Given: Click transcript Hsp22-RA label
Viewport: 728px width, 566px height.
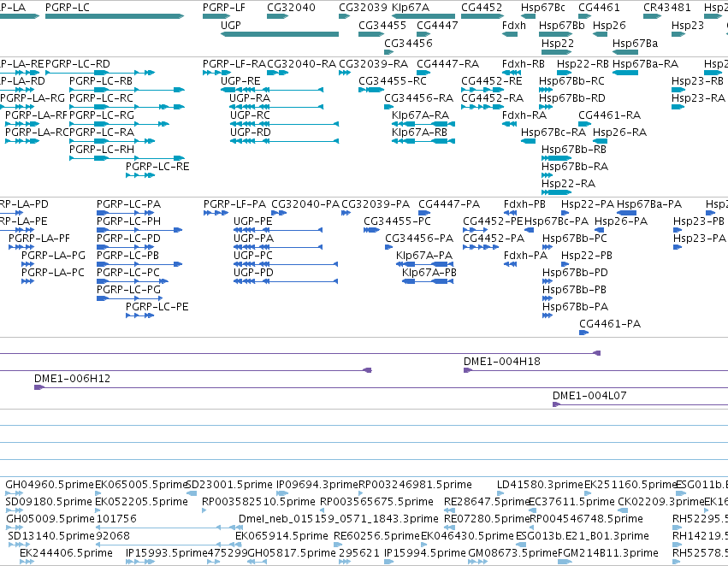Looking at the screenshot, I should tap(568, 183).
